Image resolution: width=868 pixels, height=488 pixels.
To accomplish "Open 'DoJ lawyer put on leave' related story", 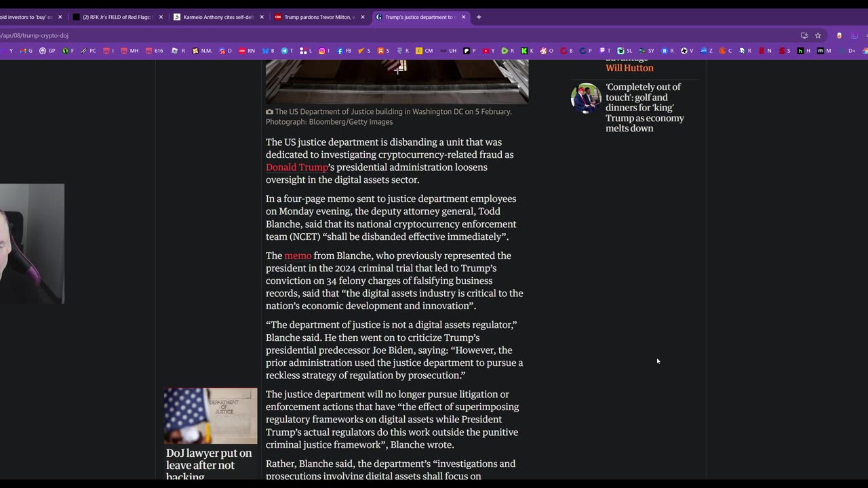I will point(209,465).
